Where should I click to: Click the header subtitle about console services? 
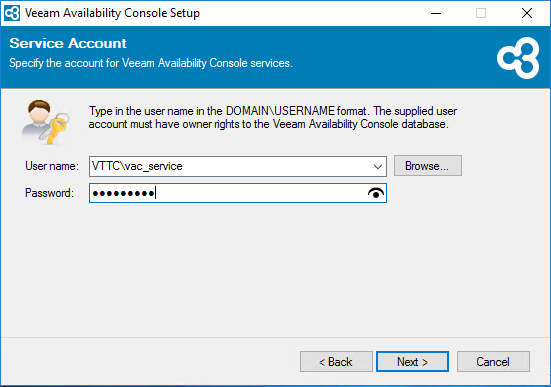[151, 63]
